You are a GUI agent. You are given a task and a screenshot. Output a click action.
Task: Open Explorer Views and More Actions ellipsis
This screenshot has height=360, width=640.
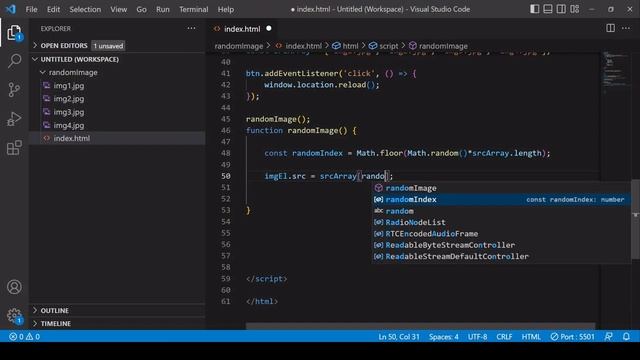(191, 28)
